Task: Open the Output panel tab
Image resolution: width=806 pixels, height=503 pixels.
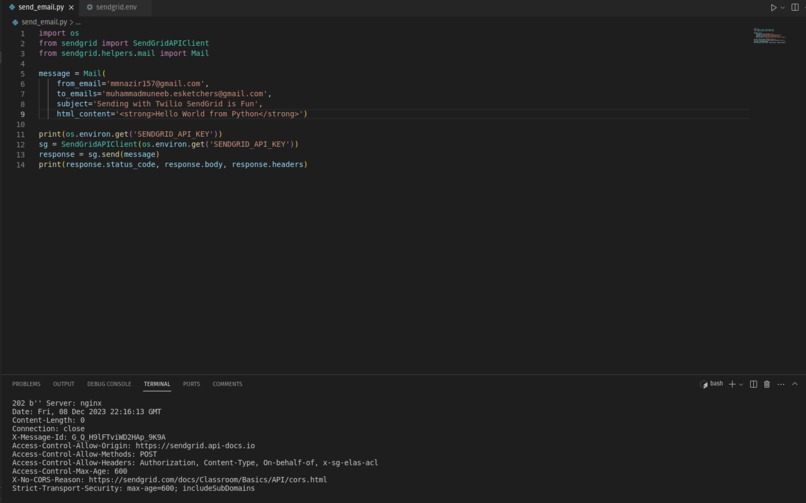Action: tap(64, 384)
